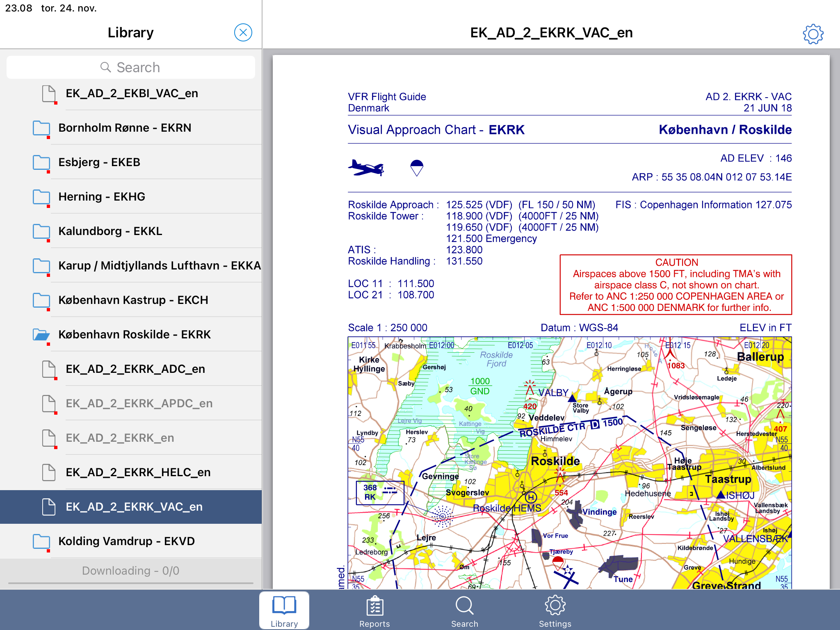Open document EK_AD_2_EKBI_VAC_en
840x630 pixels.
pos(131,94)
